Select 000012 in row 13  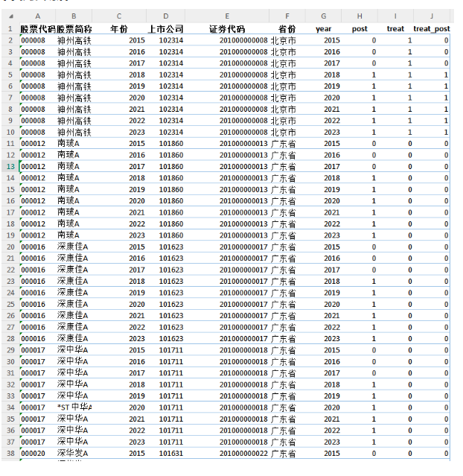point(38,166)
